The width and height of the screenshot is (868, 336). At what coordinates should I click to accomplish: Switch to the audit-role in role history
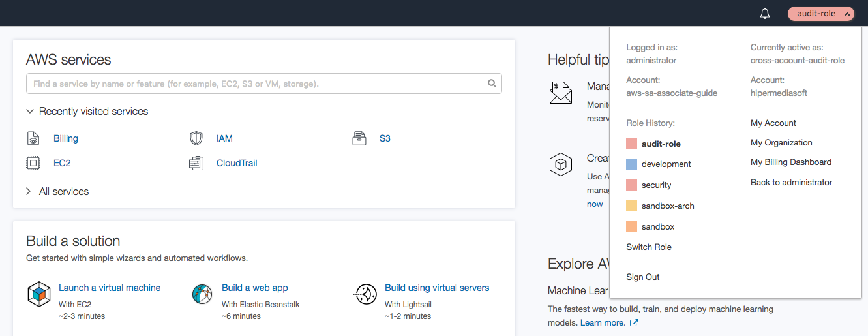point(661,144)
